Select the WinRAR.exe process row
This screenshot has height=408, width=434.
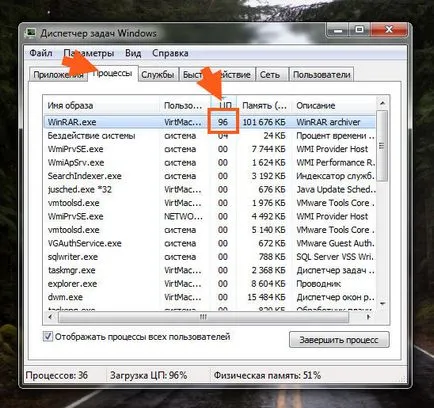[x=210, y=122]
